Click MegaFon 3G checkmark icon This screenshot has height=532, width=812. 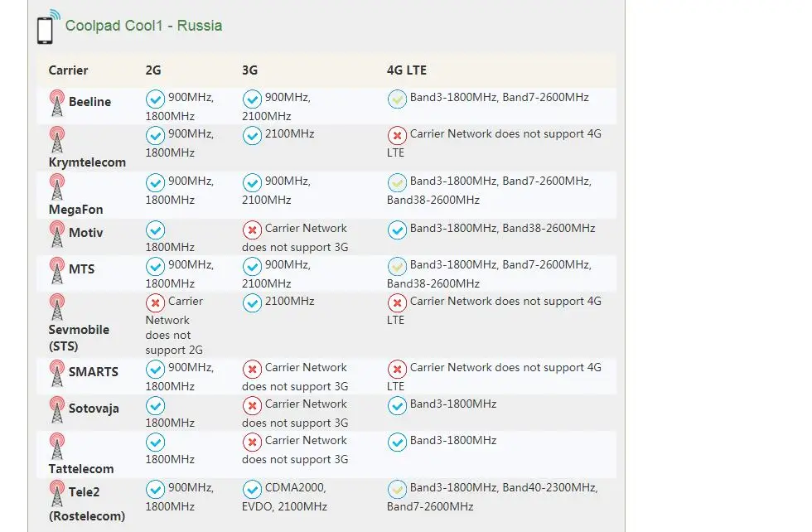coord(252,183)
